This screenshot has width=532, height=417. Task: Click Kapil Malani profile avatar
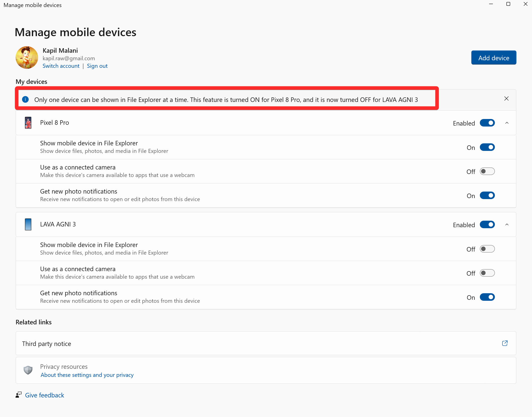click(27, 57)
